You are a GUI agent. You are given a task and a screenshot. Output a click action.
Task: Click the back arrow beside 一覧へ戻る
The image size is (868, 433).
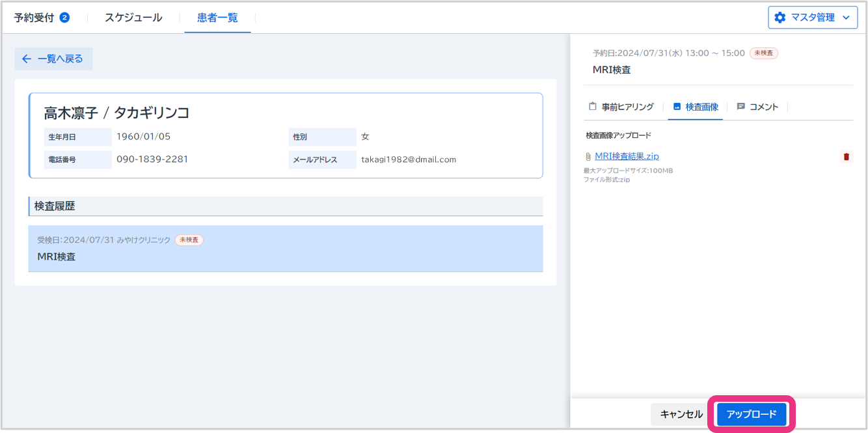tap(27, 59)
